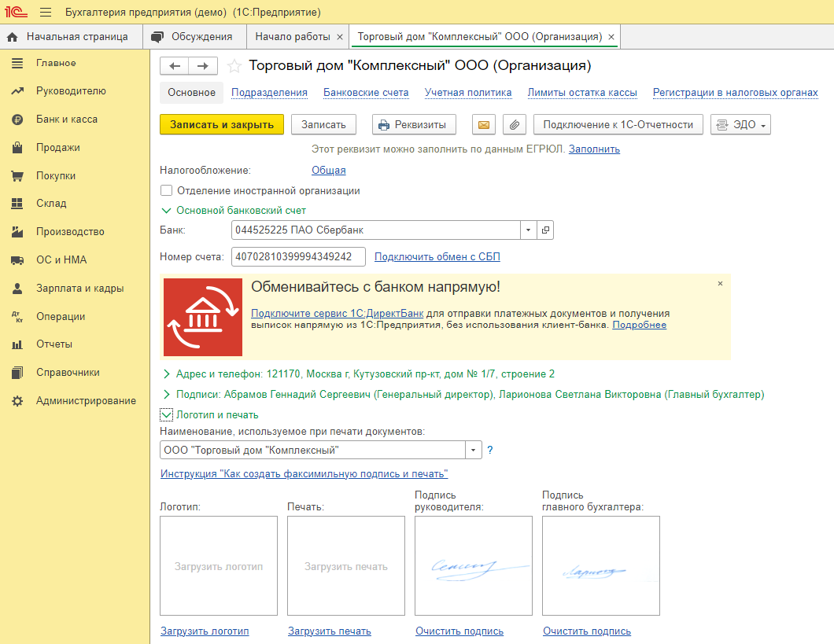This screenshot has height=644, width=834.
Task: Click the red 1C:ДиректБанк banner image
Action: (x=203, y=317)
